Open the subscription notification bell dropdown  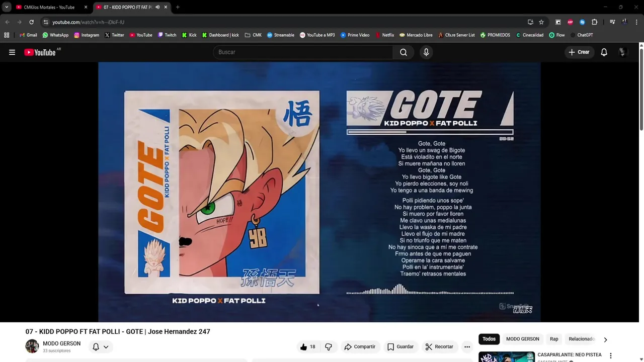point(101,347)
